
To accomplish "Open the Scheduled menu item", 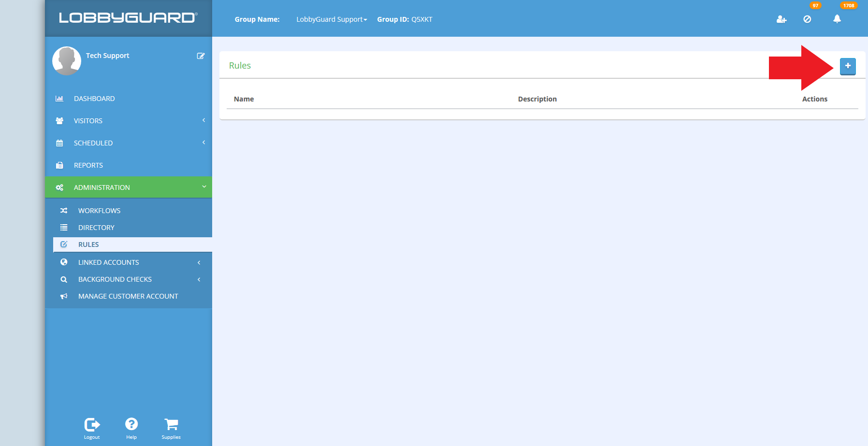I will 129,143.
